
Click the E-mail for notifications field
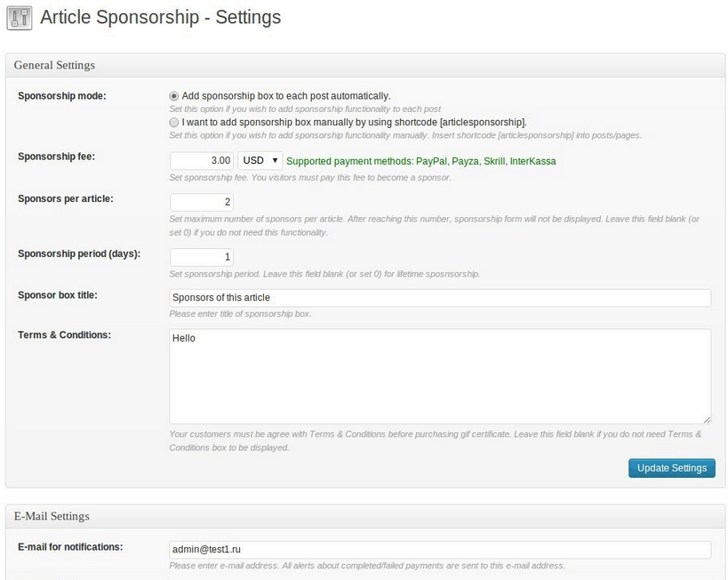(440, 550)
